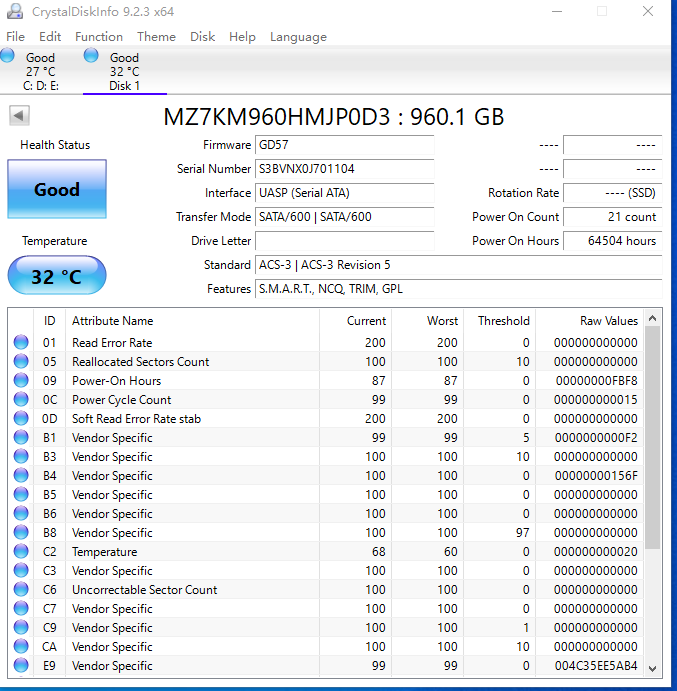Select the Reallocated Sectors Count text

tap(141, 362)
